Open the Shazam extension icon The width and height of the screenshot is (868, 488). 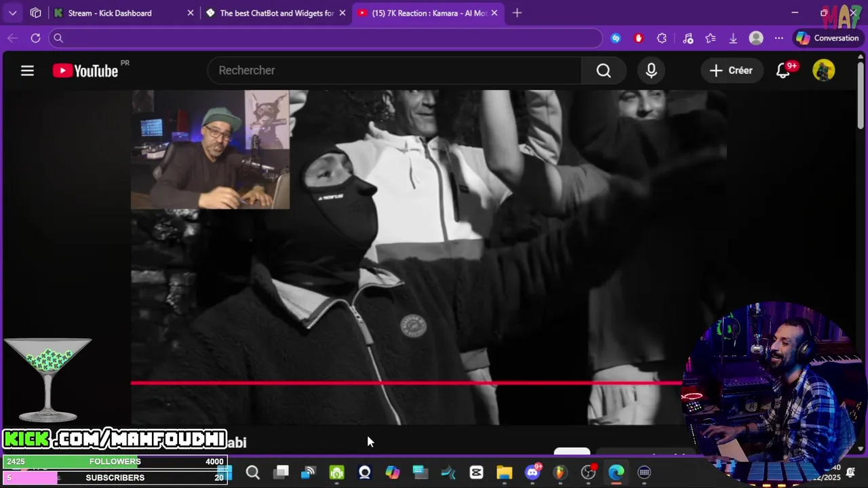616,38
